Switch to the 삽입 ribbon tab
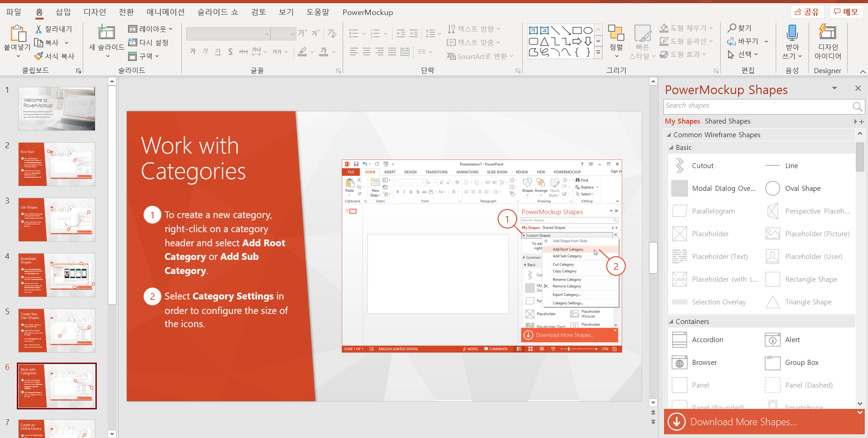Image resolution: width=868 pixels, height=438 pixels. pos(63,12)
